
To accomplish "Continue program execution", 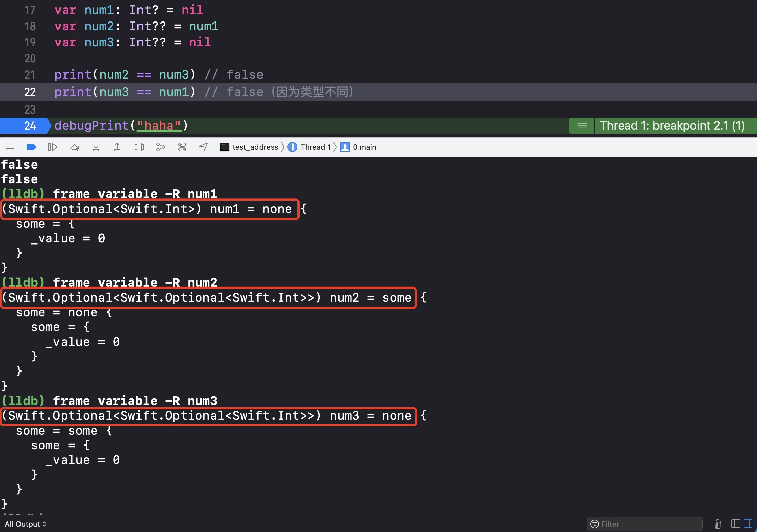I will coord(53,147).
